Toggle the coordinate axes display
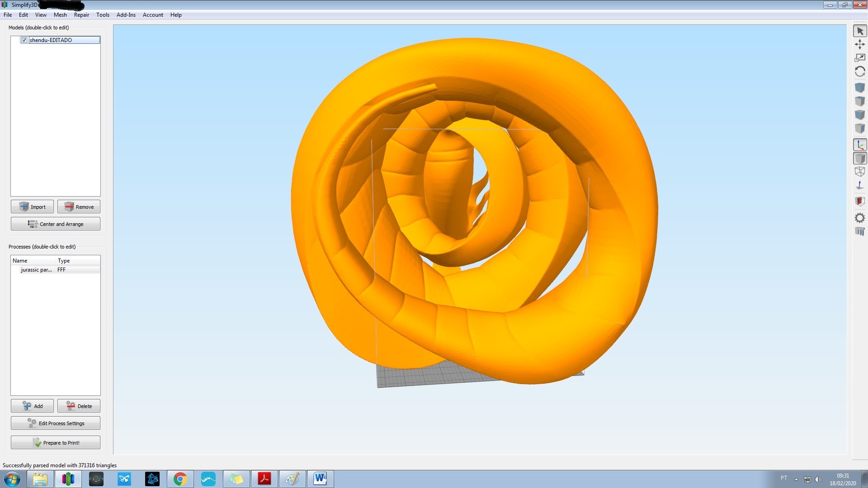 click(x=860, y=145)
